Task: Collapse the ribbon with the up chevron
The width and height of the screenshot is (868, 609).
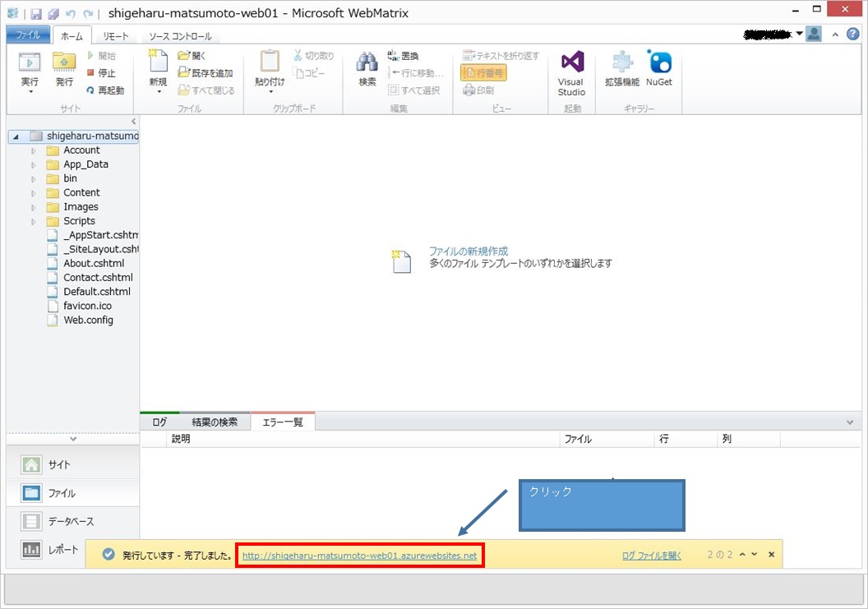Action: 835,35
